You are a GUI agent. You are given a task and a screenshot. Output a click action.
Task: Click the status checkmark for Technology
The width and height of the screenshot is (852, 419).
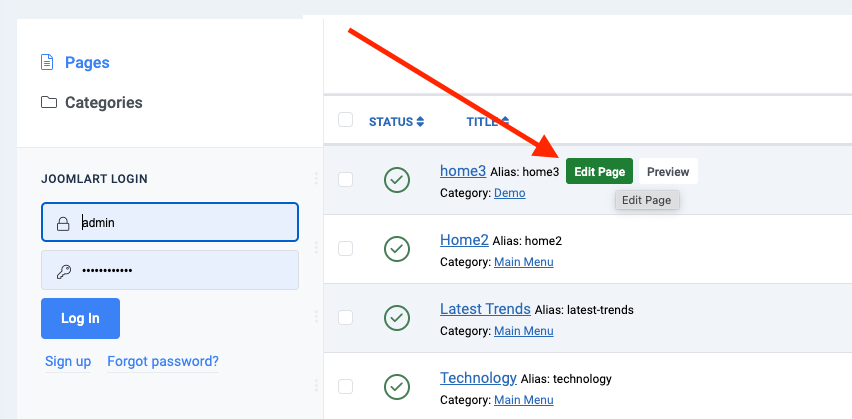coord(397,386)
